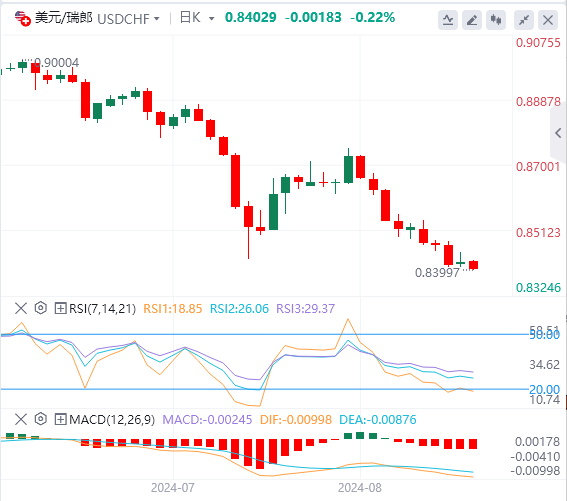Click the indicator chart icon in toolbar
567x501 pixels.
point(448,20)
